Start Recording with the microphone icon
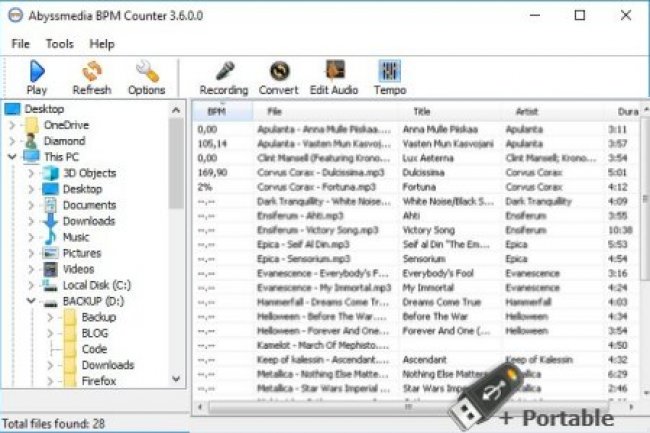Image resolution: width=650 pixels, height=433 pixels. point(223,72)
